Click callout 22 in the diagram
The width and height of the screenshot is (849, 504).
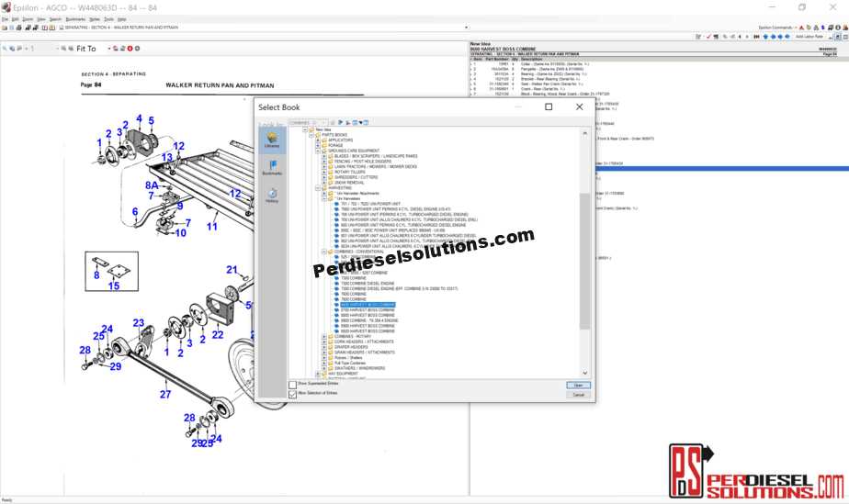[x=218, y=335]
